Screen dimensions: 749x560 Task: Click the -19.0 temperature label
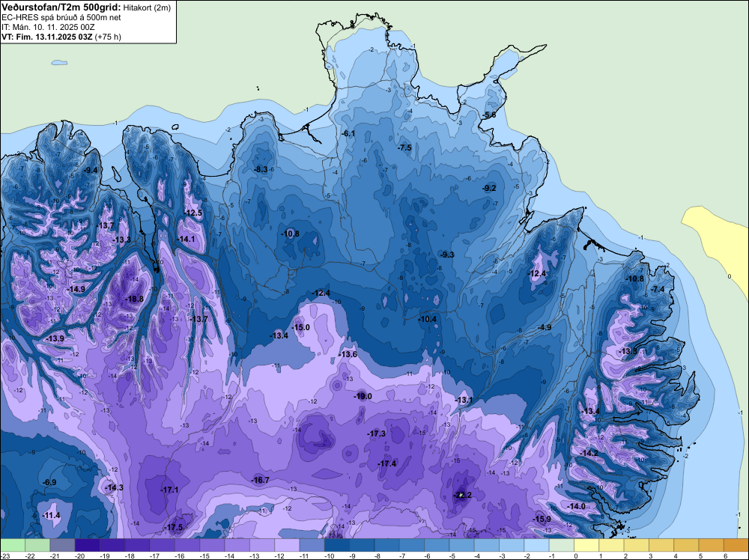tap(363, 396)
